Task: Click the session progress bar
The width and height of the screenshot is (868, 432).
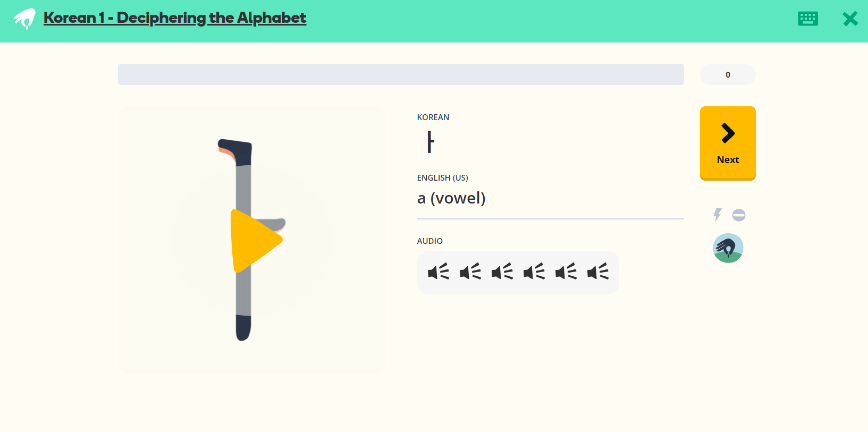Action: click(x=401, y=74)
